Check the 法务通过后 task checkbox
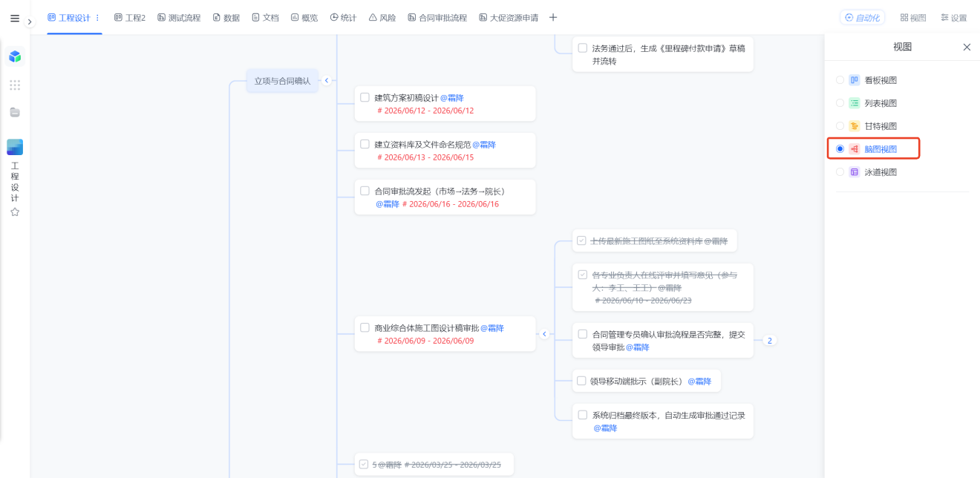980x478 pixels. coord(583,48)
